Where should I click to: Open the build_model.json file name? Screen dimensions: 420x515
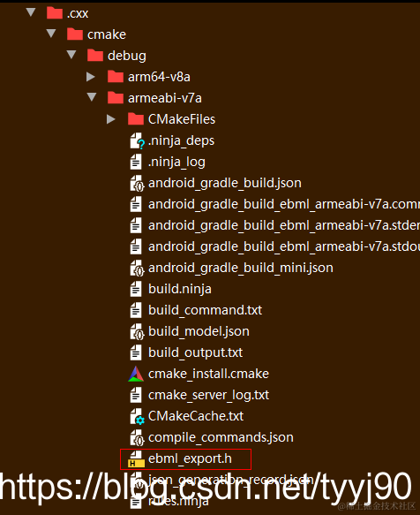click(x=199, y=332)
